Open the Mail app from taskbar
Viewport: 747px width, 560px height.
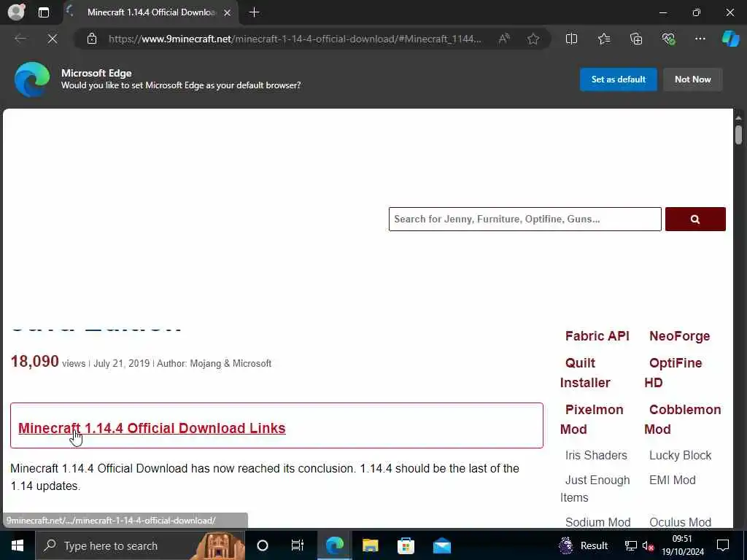point(441,545)
